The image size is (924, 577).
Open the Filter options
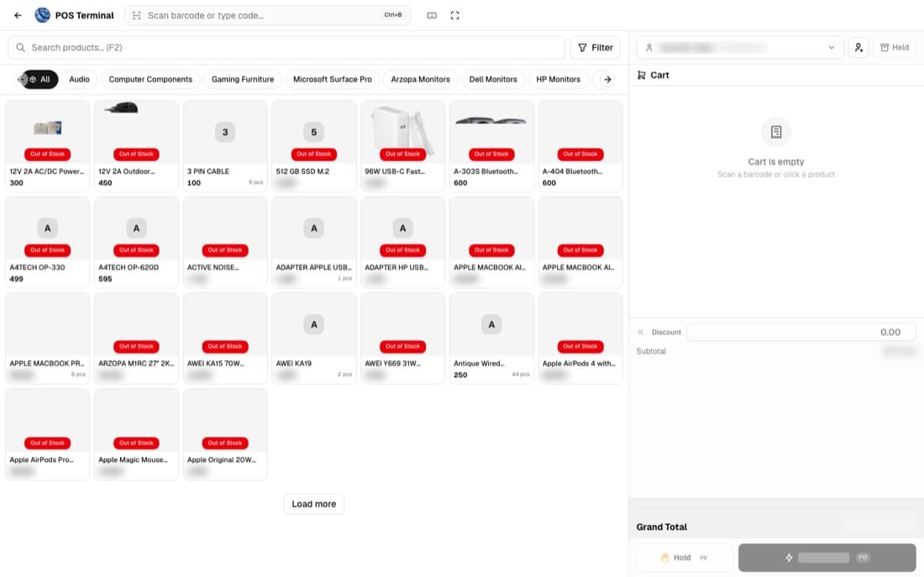[x=596, y=48]
